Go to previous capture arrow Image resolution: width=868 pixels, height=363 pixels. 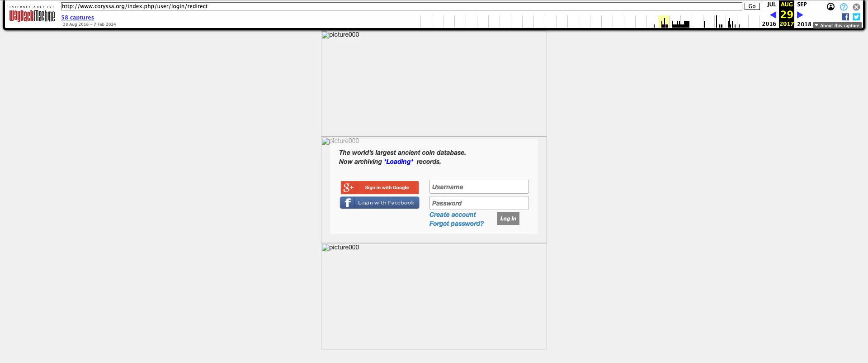point(773,15)
